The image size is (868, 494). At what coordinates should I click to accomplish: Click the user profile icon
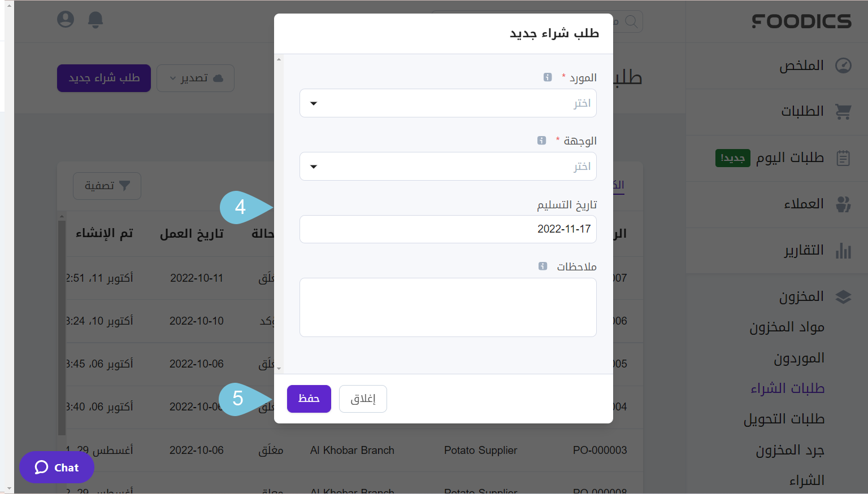coord(66,19)
